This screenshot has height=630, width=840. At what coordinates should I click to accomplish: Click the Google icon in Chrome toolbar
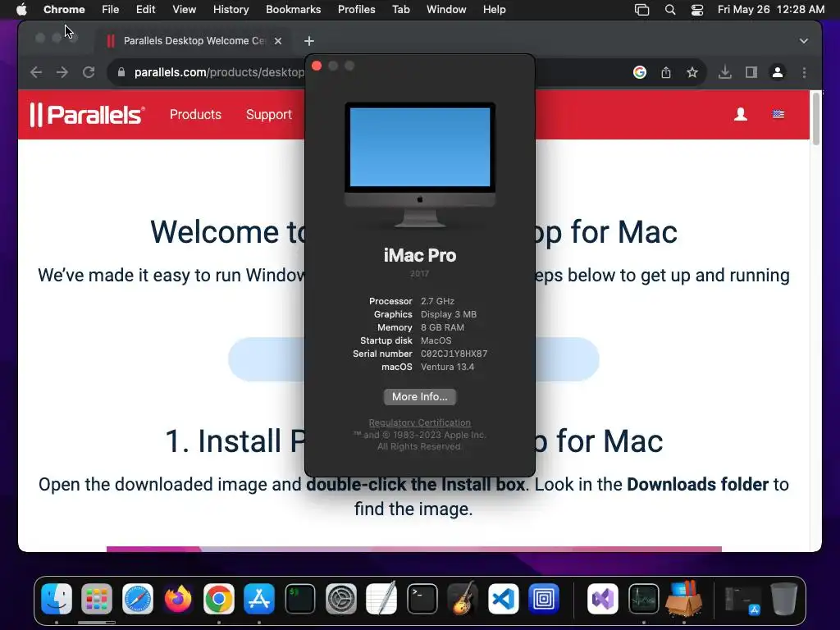[x=640, y=72]
